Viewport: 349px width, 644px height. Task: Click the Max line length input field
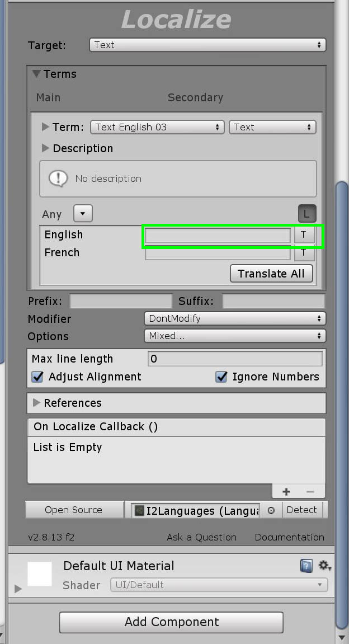pos(235,359)
